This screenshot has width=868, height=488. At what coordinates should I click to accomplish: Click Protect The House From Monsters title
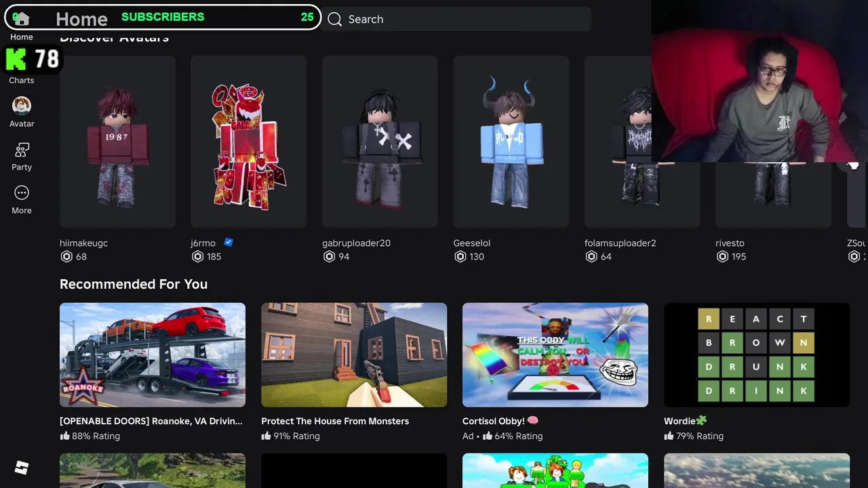pyautogui.click(x=335, y=421)
